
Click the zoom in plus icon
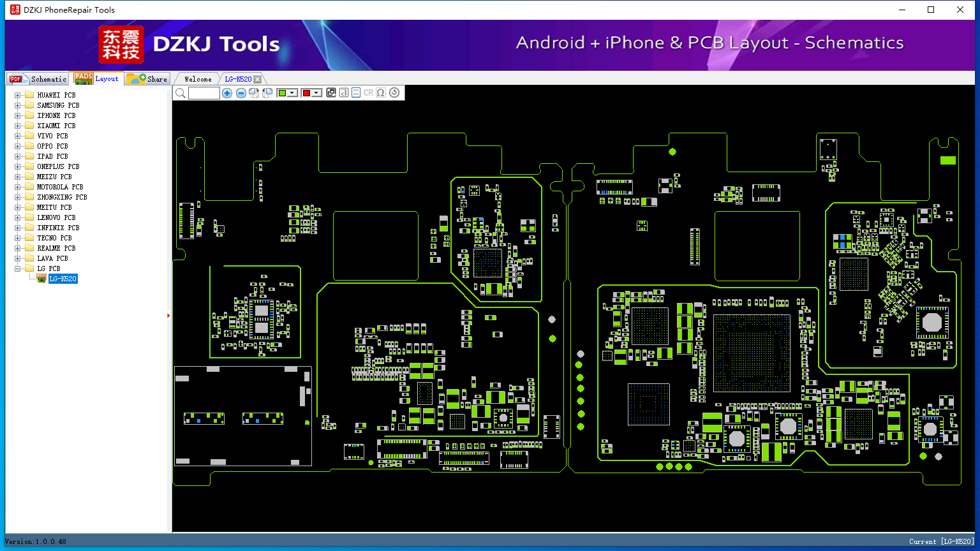point(227,93)
